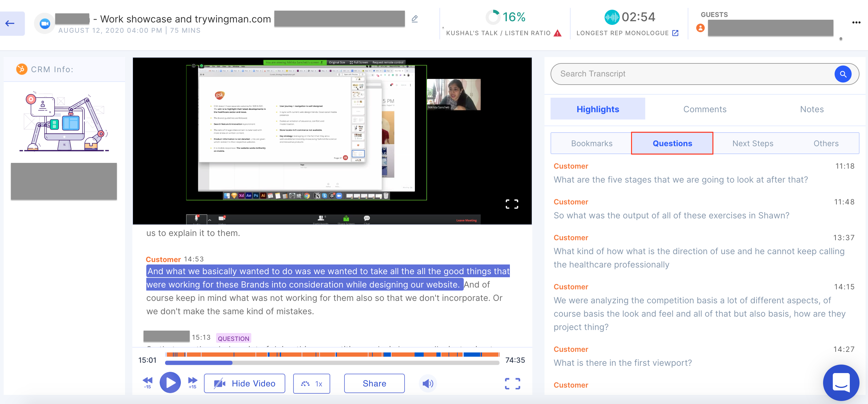Click the Share button
This screenshot has height=404, width=868.
[374, 383]
